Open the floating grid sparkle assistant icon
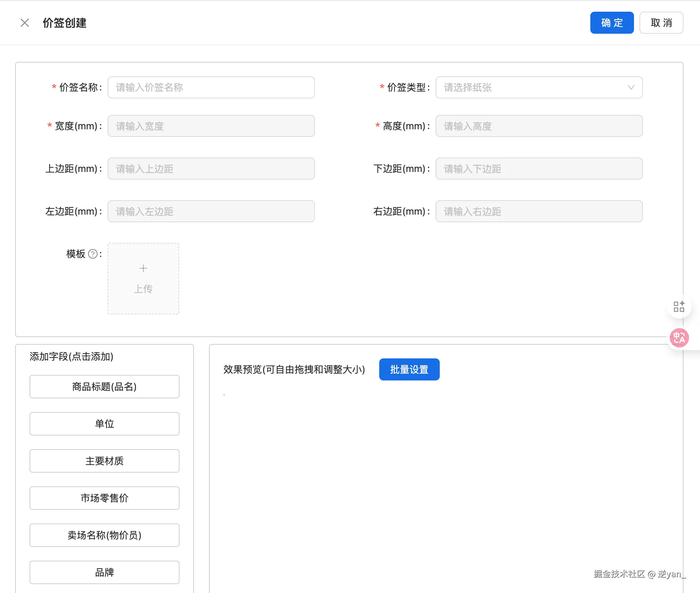Image resolution: width=700 pixels, height=593 pixels. click(679, 306)
